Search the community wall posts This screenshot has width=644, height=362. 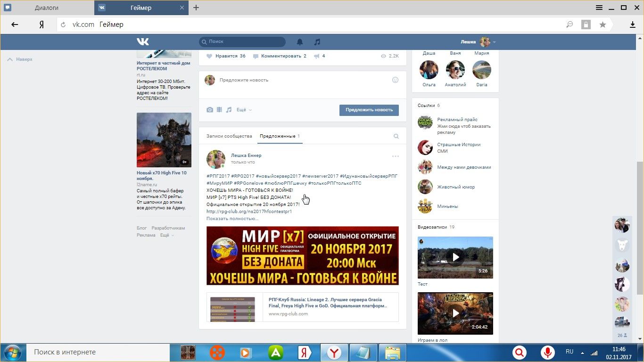(x=396, y=136)
